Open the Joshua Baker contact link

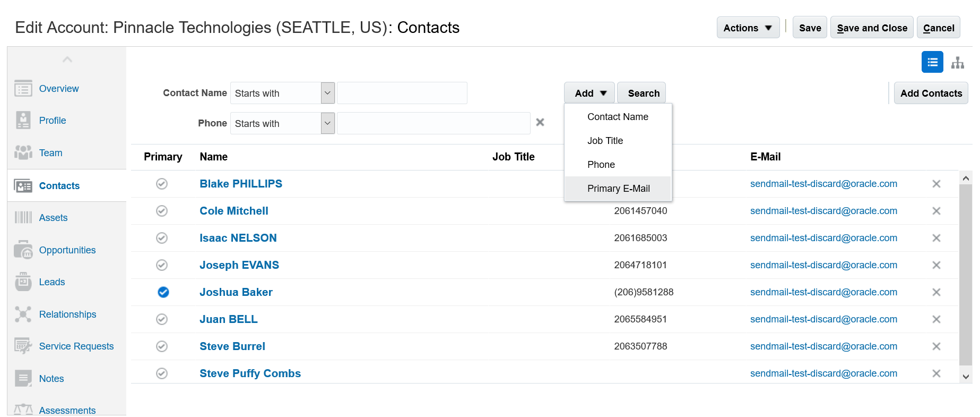[236, 292]
